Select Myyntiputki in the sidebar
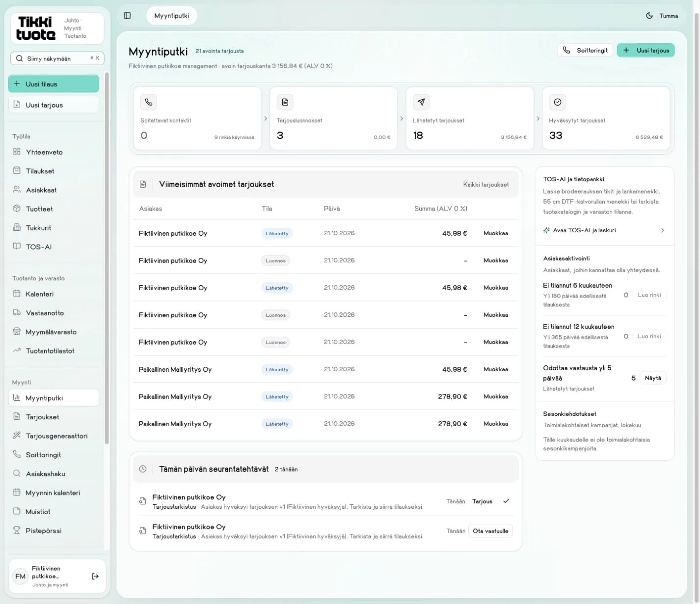Screen dimensions: 700x604 click(54, 398)
